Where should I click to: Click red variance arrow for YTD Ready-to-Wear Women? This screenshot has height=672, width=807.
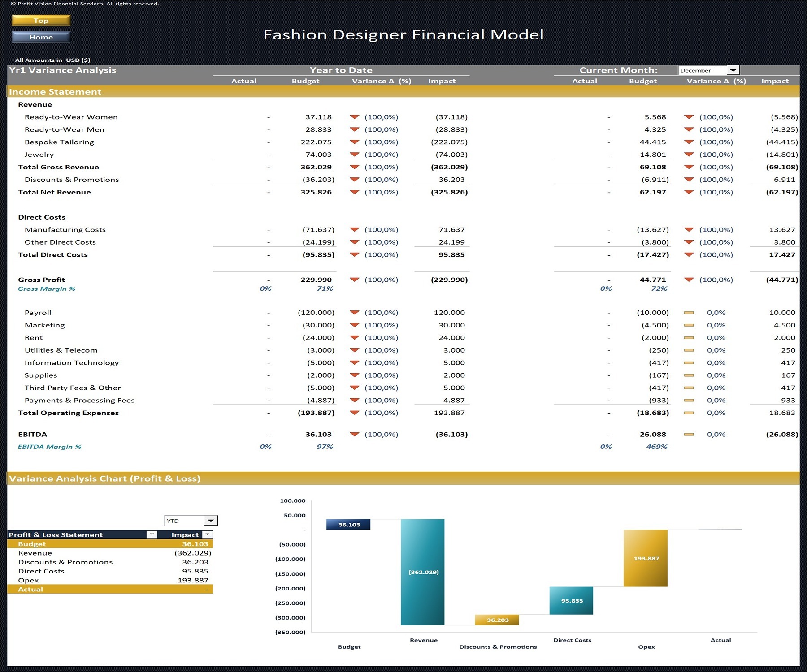(355, 117)
